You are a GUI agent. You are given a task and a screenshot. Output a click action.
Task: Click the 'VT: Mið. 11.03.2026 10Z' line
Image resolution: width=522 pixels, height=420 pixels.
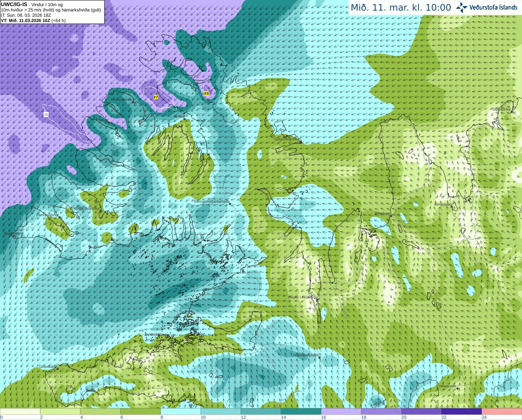click(33, 20)
